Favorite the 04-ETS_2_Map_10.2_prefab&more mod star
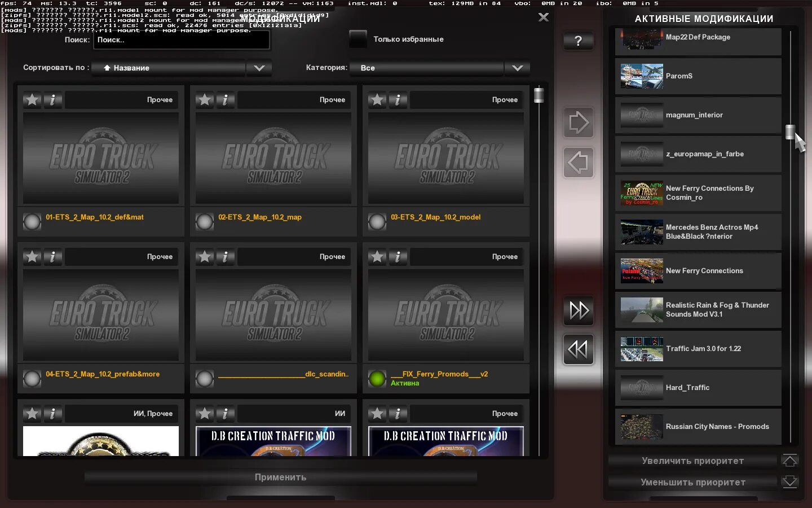Screen dimensions: 812x508 pyautogui.click(x=32, y=257)
